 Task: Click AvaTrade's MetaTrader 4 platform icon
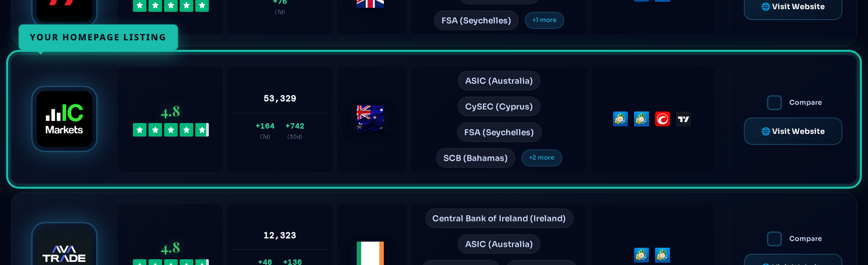[641, 255]
